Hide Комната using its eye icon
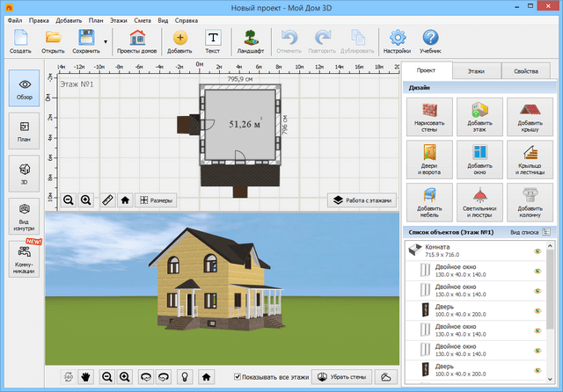Viewport: 563px width, 392px height. [536, 251]
